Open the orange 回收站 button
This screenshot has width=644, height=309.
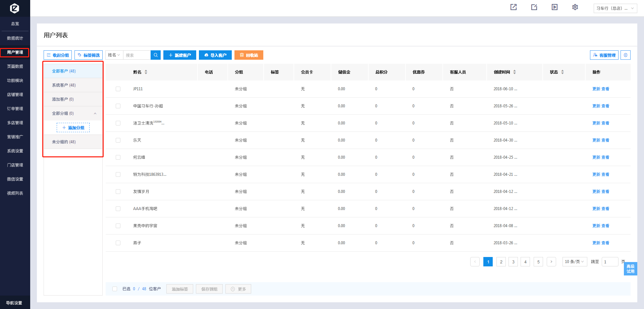click(x=249, y=55)
